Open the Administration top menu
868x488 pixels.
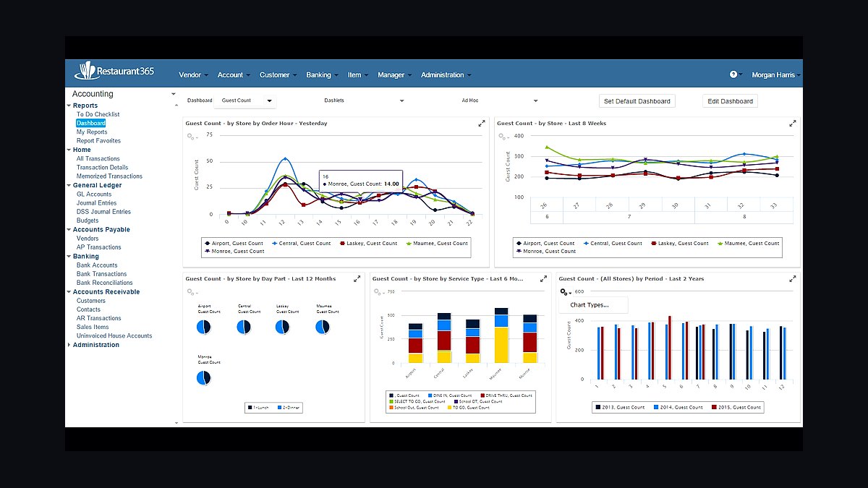coord(446,74)
